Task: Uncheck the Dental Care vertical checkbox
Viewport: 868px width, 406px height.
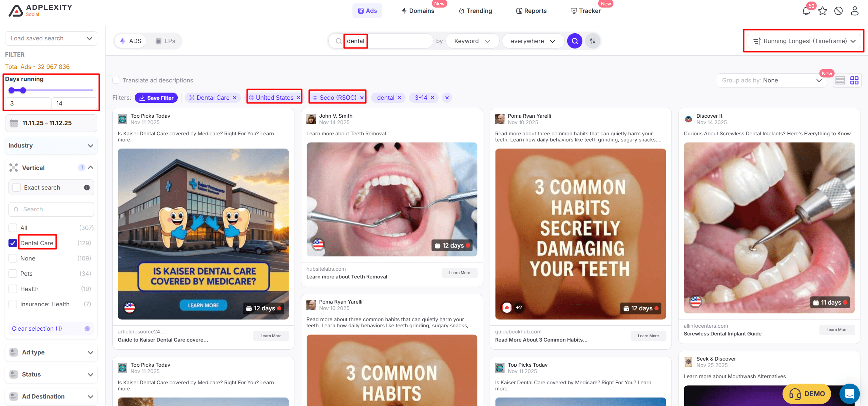Action: (x=13, y=243)
